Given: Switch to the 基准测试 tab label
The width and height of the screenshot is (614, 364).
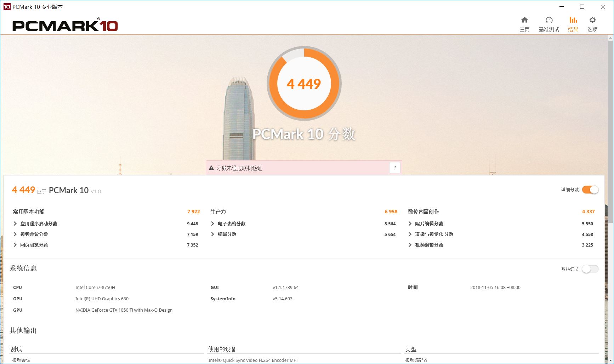Looking at the screenshot, I should tap(549, 29).
